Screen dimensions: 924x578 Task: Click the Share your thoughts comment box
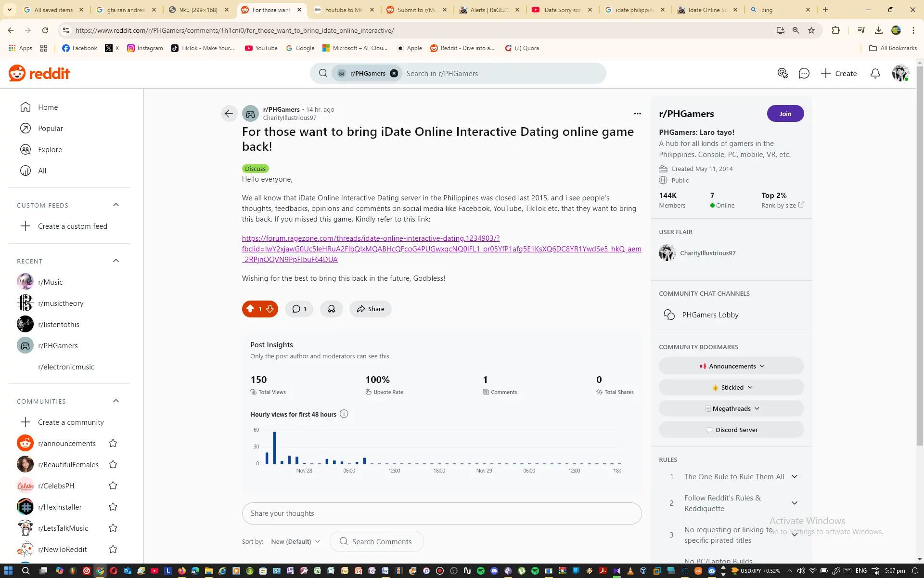click(441, 513)
